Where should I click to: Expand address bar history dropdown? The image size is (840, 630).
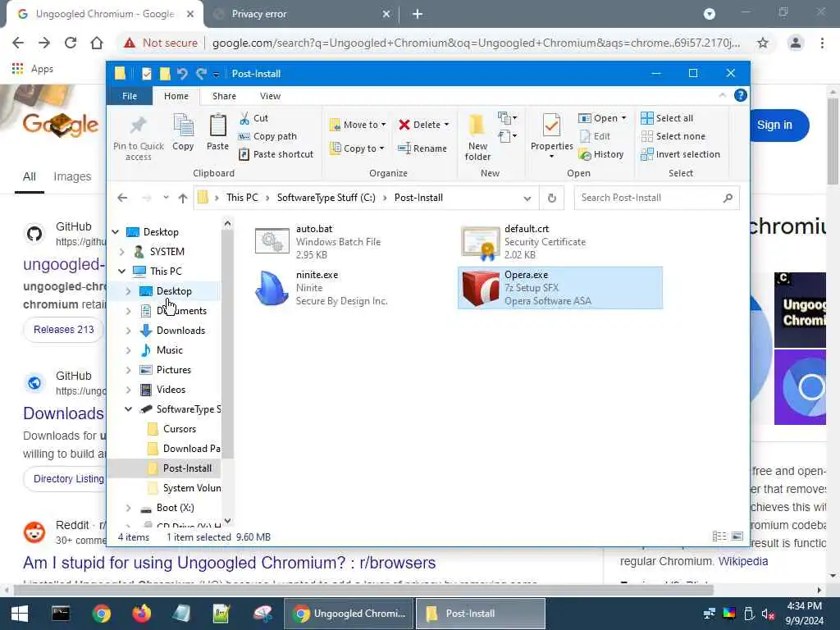click(527, 199)
